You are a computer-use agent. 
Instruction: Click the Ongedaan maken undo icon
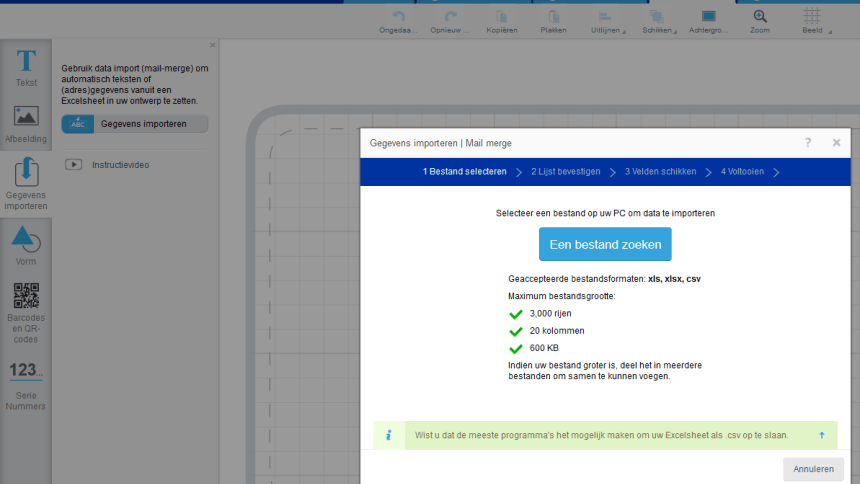point(399,18)
